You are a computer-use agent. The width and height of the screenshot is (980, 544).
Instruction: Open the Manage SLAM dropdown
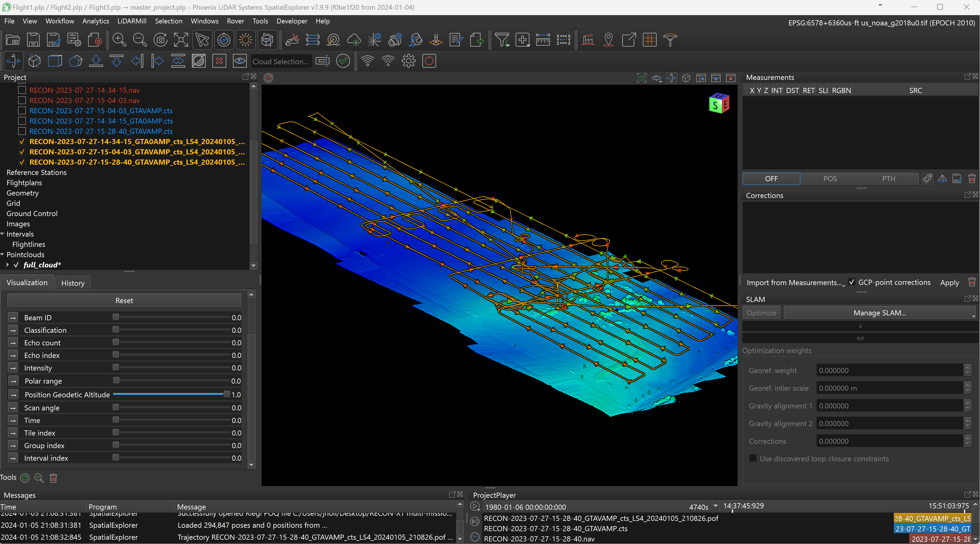coord(879,313)
